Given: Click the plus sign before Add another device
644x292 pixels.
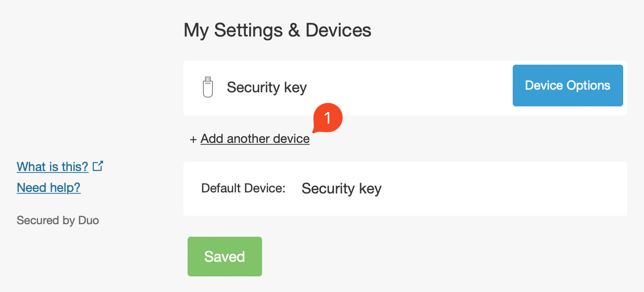Looking at the screenshot, I should 193,139.
